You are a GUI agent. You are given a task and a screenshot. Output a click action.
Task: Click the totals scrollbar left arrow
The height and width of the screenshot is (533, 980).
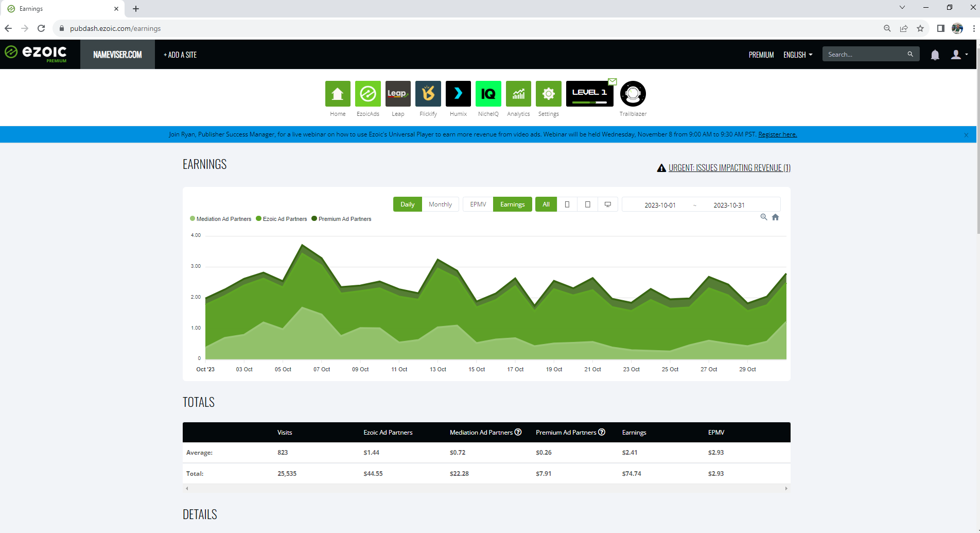coord(187,488)
